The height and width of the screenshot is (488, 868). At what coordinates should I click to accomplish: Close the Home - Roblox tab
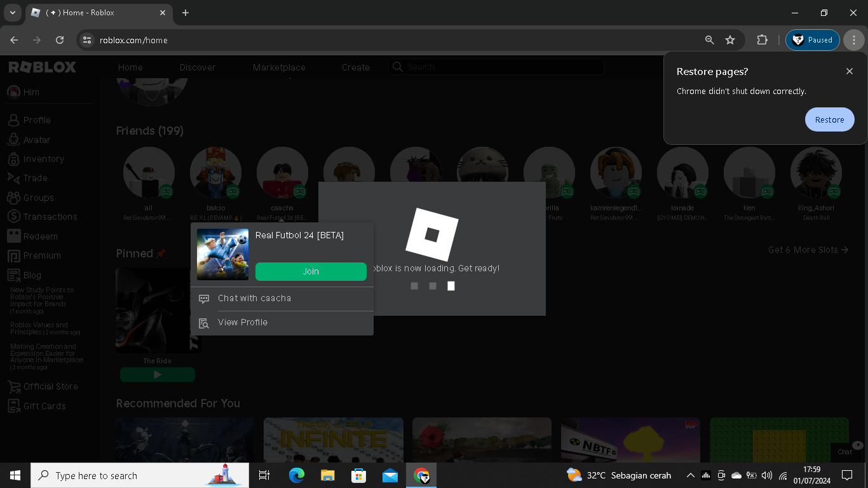point(163,13)
